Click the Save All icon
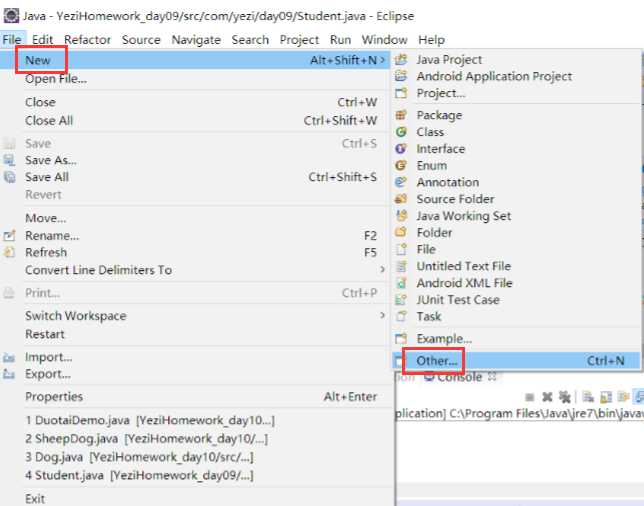The image size is (644, 506). pos(9,177)
